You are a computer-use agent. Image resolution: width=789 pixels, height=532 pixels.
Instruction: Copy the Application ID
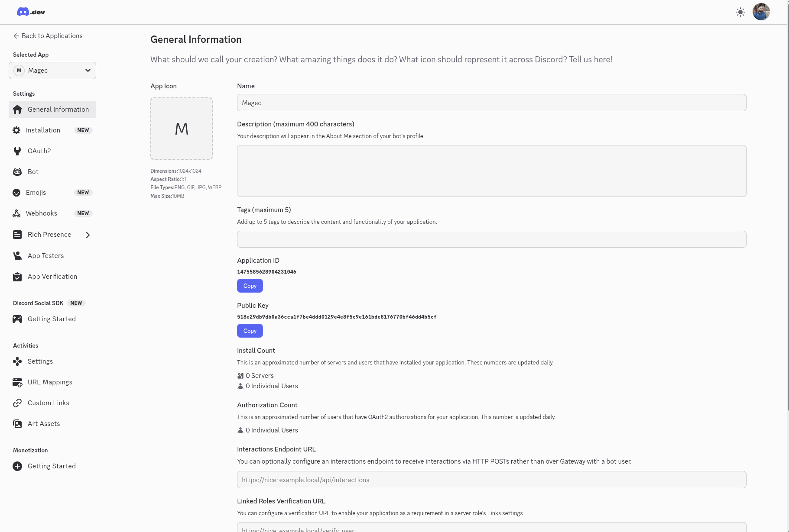coord(250,286)
